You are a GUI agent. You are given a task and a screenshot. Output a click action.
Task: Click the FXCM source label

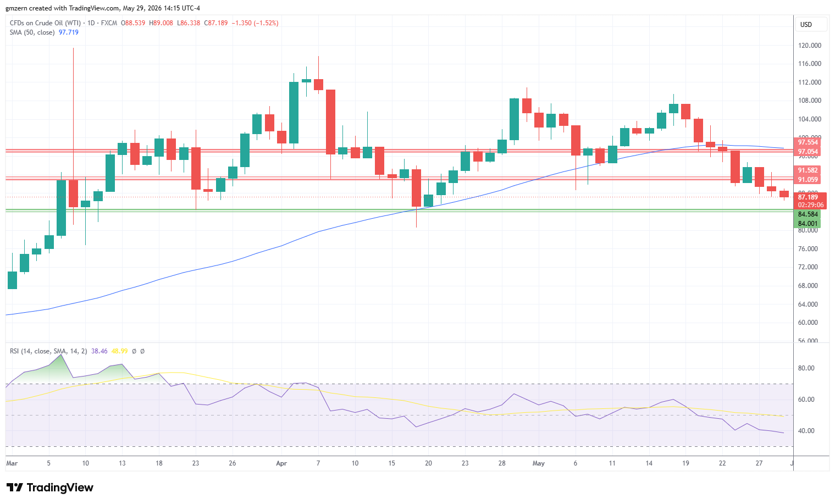click(109, 23)
